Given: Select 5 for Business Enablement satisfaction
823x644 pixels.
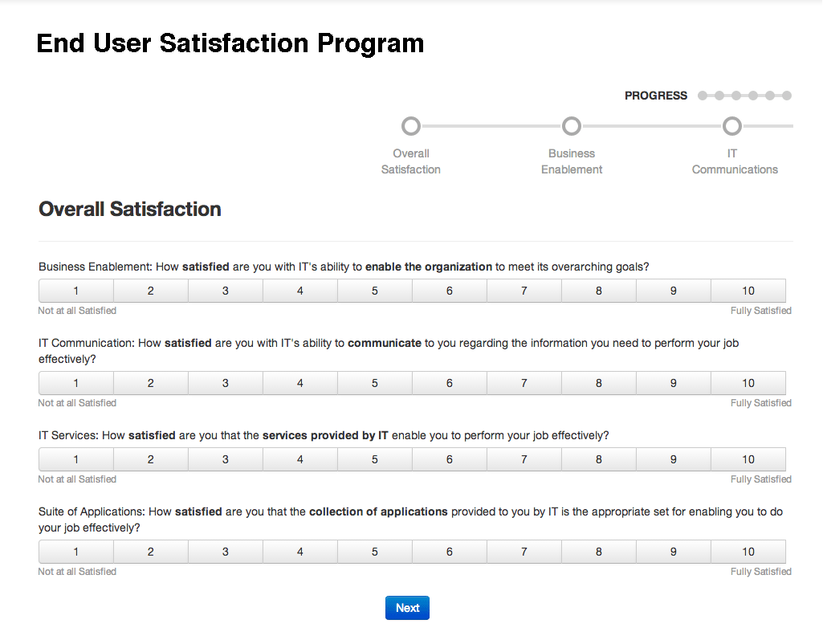Looking at the screenshot, I should tap(375, 291).
